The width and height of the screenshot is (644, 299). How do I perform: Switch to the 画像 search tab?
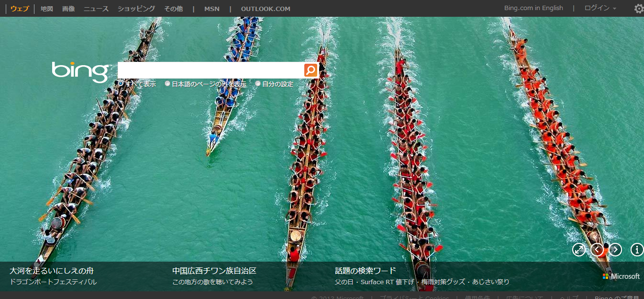click(68, 9)
